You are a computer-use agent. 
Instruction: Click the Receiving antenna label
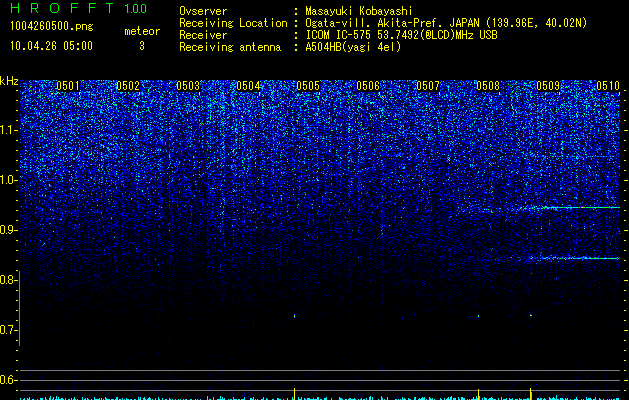(230, 47)
